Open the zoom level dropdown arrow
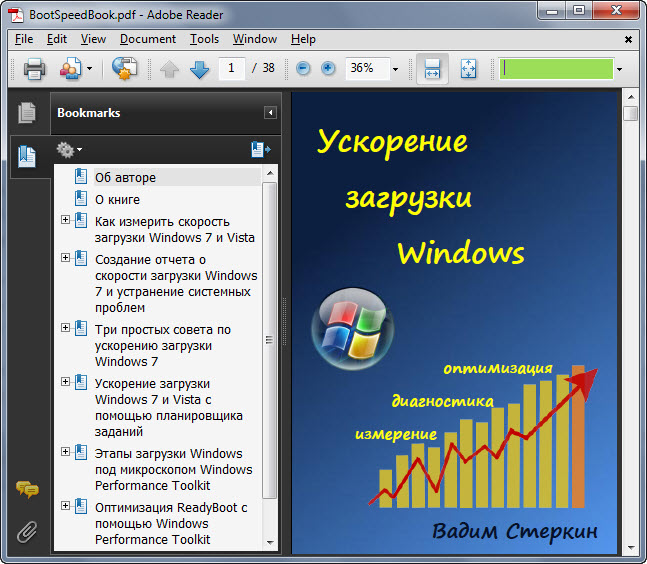This screenshot has width=647, height=564. (395, 69)
